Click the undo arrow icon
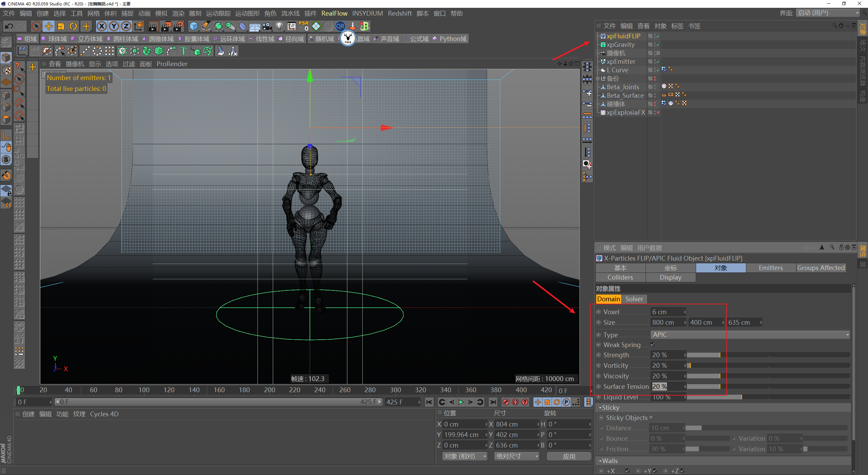 coord(9,26)
